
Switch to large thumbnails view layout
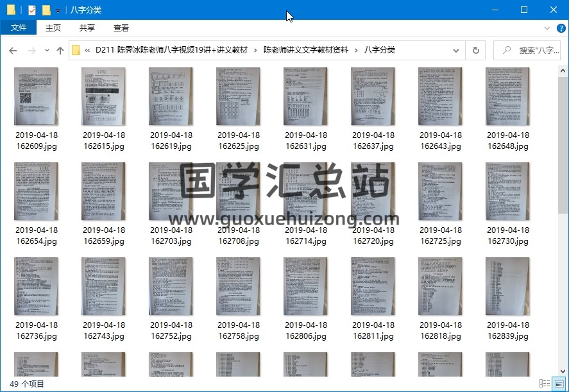point(559,383)
